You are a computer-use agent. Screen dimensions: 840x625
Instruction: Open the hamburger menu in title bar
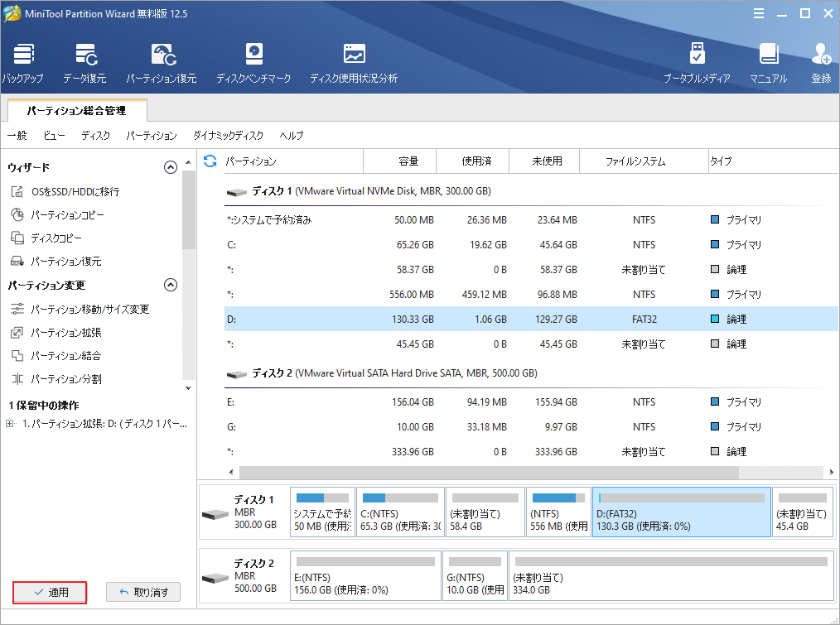pyautogui.click(x=759, y=13)
